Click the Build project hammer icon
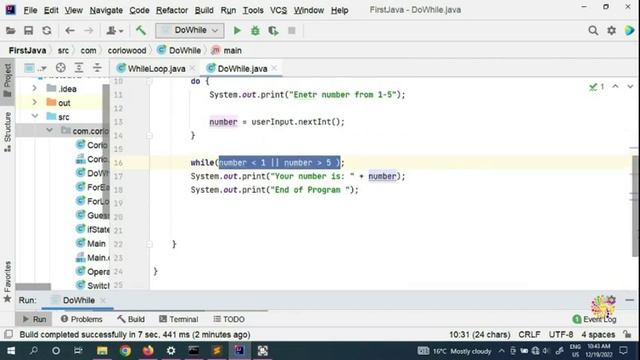 point(141,30)
